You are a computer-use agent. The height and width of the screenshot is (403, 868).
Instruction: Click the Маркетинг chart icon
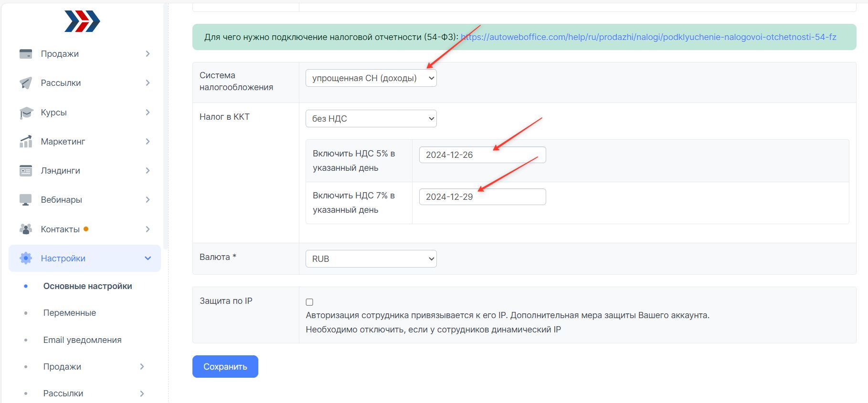[26, 142]
